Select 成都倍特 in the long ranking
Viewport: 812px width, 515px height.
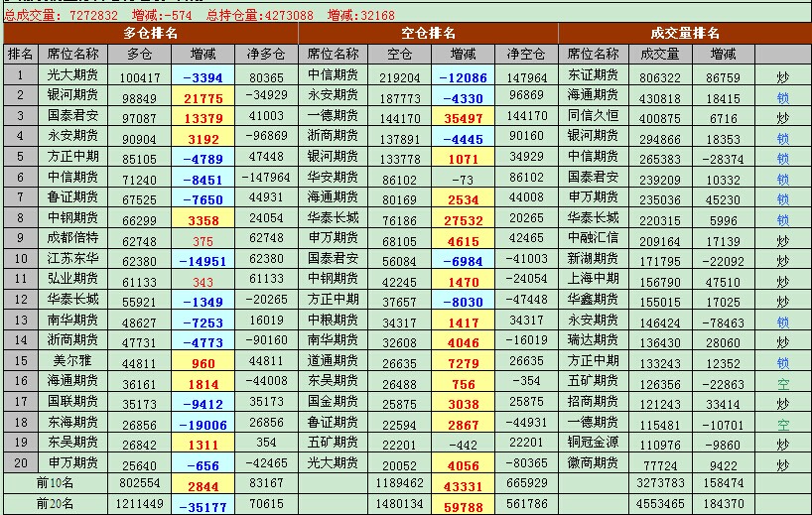[73, 237]
